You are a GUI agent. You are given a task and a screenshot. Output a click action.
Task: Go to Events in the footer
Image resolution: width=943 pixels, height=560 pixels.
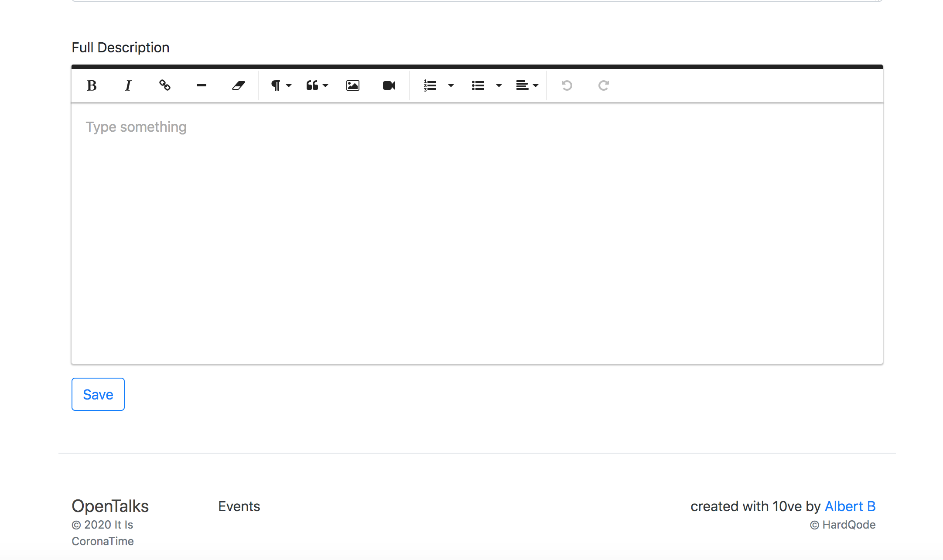tap(239, 506)
